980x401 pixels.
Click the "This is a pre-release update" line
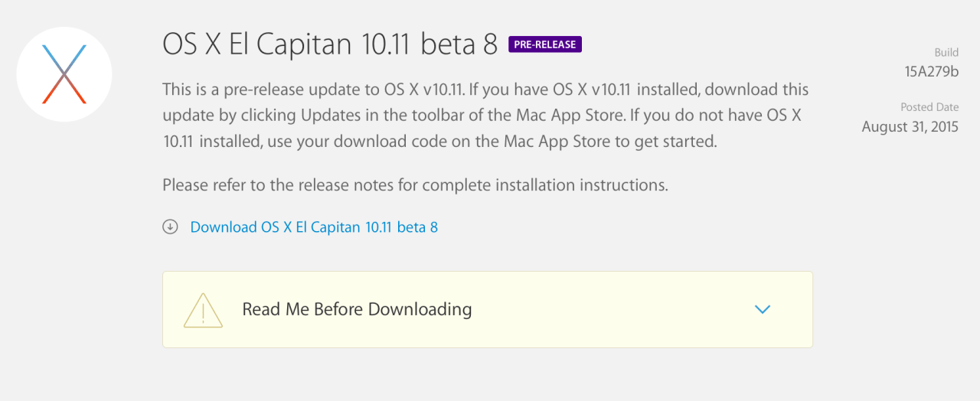485,90
